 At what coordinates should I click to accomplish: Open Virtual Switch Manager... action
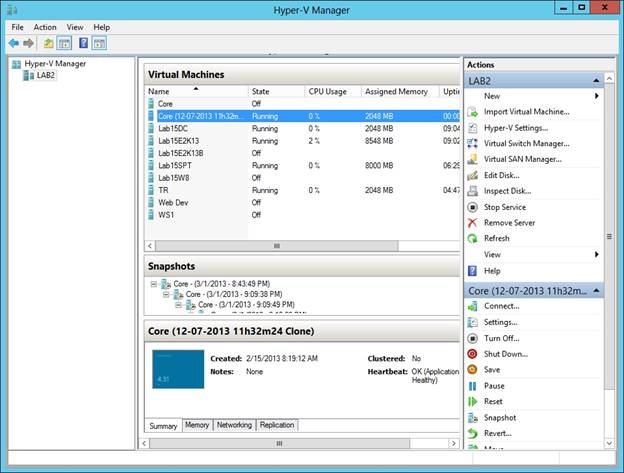pos(526,144)
